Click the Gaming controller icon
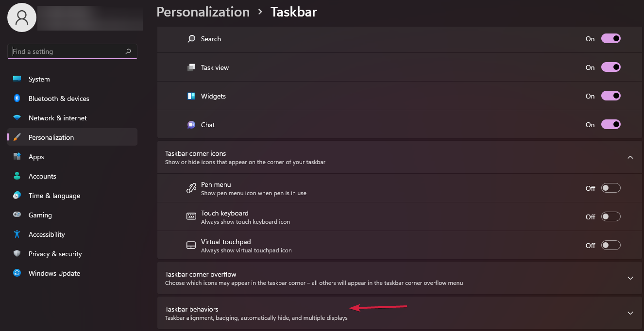The height and width of the screenshot is (331, 644). (x=17, y=215)
